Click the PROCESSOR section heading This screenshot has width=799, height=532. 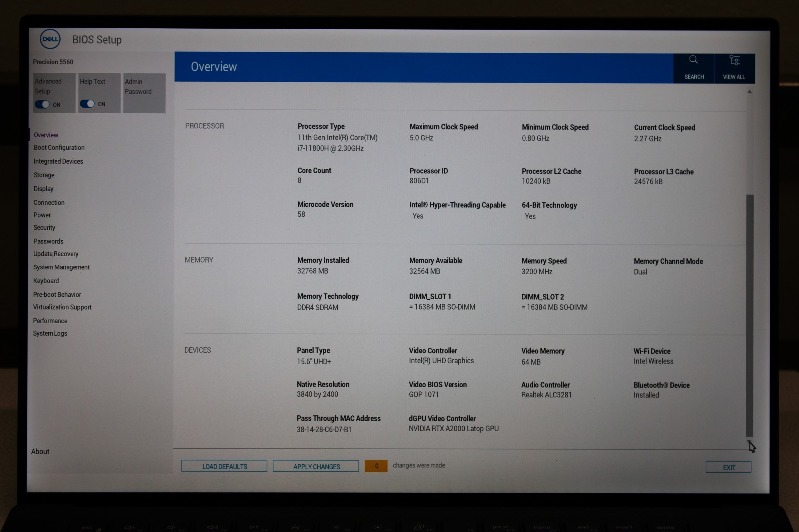coord(205,126)
